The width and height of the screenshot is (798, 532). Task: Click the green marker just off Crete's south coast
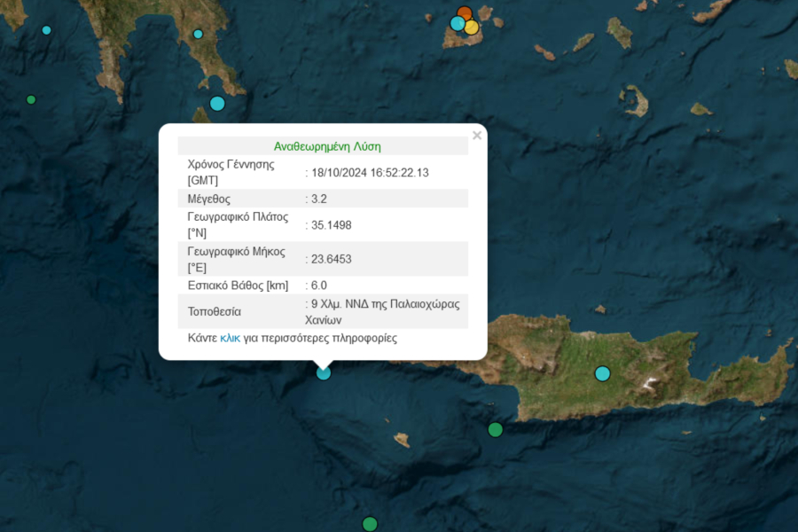click(495, 430)
